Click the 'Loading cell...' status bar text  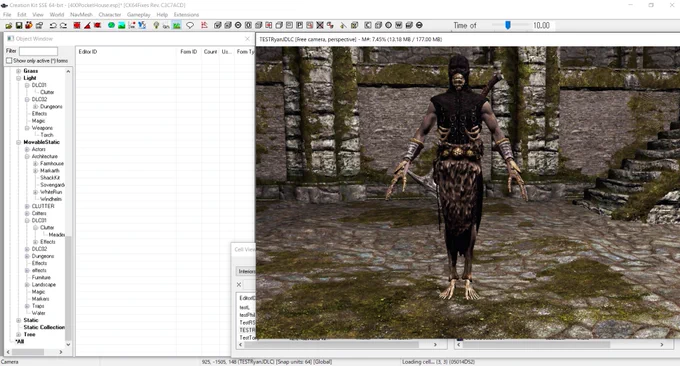coord(438,362)
